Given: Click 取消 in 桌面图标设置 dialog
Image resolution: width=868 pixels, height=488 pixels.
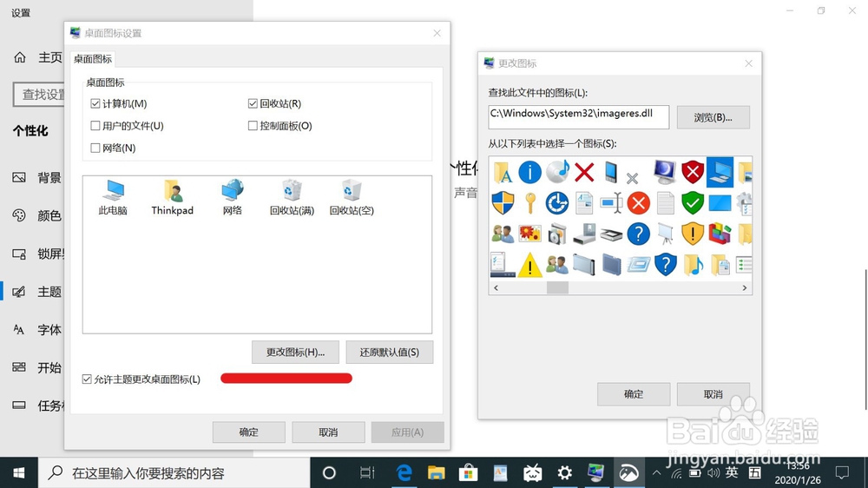Looking at the screenshot, I should coord(328,432).
